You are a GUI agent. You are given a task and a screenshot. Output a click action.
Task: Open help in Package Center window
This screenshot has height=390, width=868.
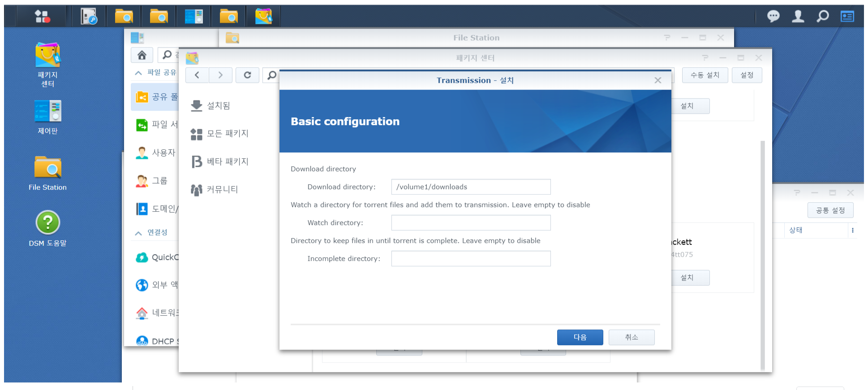coord(705,58)
